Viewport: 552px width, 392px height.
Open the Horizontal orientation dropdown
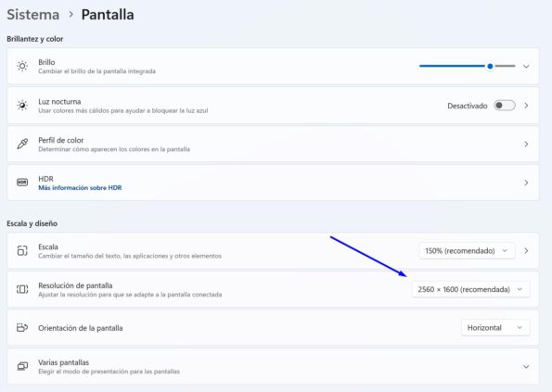click(x=495, y=328)
